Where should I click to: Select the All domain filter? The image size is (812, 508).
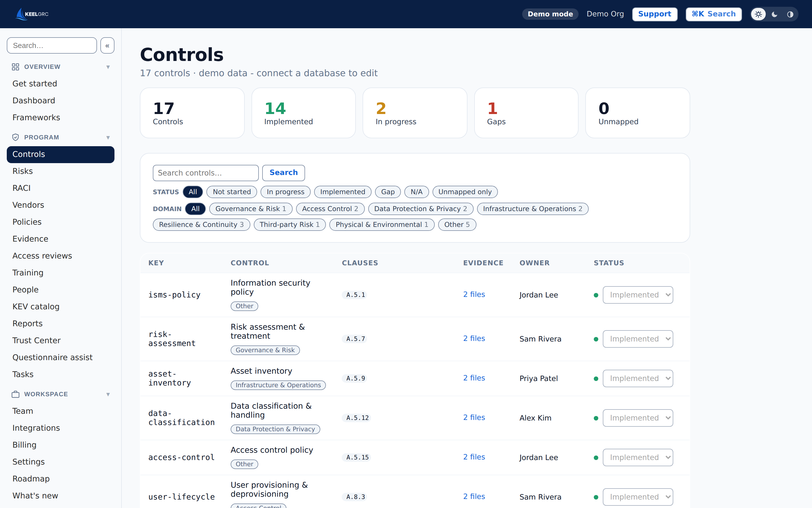click(195, 209)
